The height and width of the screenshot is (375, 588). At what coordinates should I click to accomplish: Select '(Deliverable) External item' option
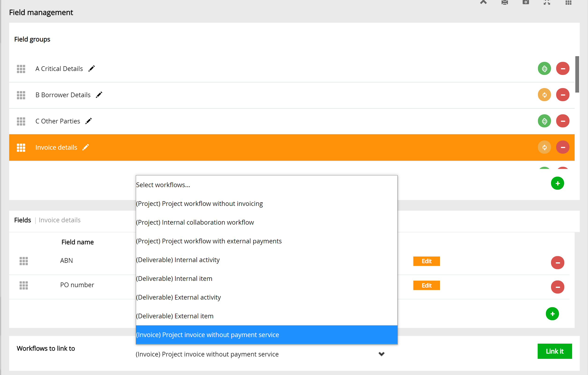(x=266, y=316)
